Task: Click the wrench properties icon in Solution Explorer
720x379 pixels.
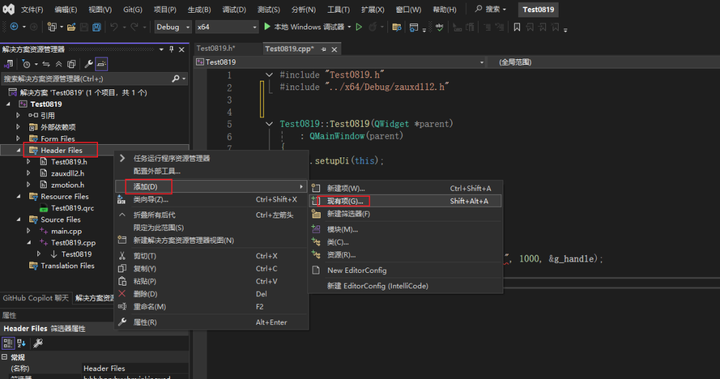Action: tap(89, 64)
